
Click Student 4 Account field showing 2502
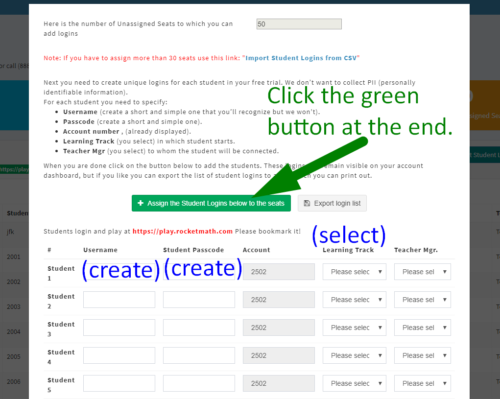[279, 356]
